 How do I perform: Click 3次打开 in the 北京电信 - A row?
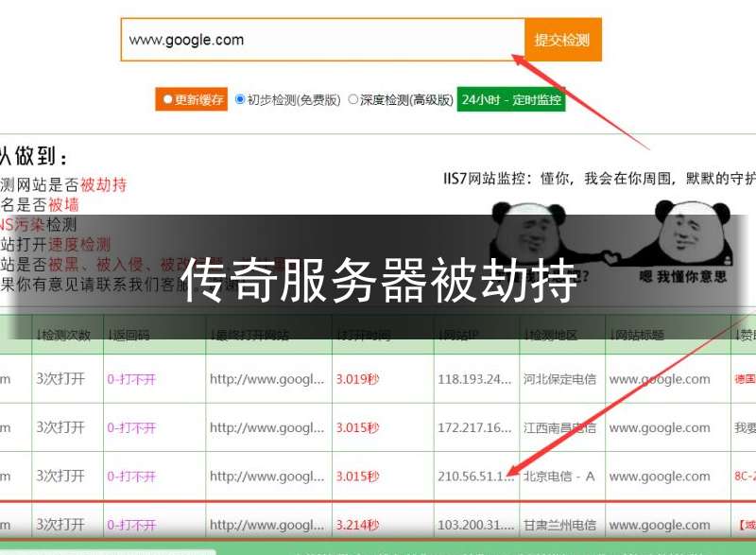(60, 476)
